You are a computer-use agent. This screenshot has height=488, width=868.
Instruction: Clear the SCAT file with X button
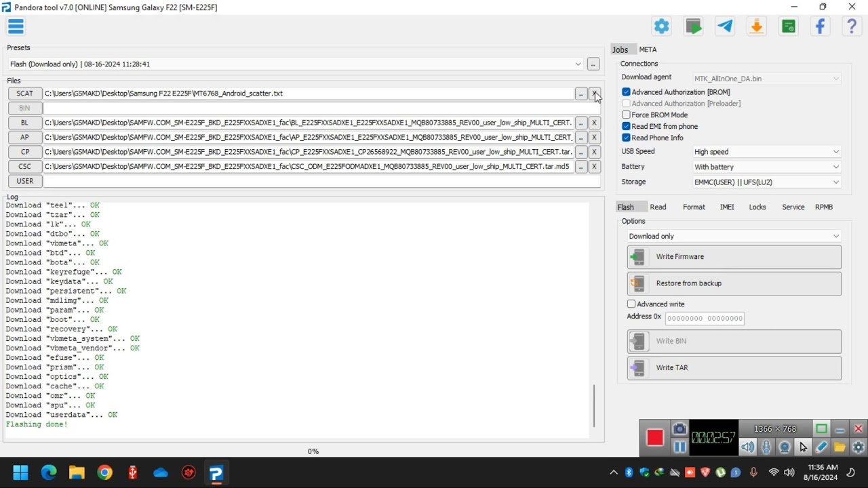(594, 94)
